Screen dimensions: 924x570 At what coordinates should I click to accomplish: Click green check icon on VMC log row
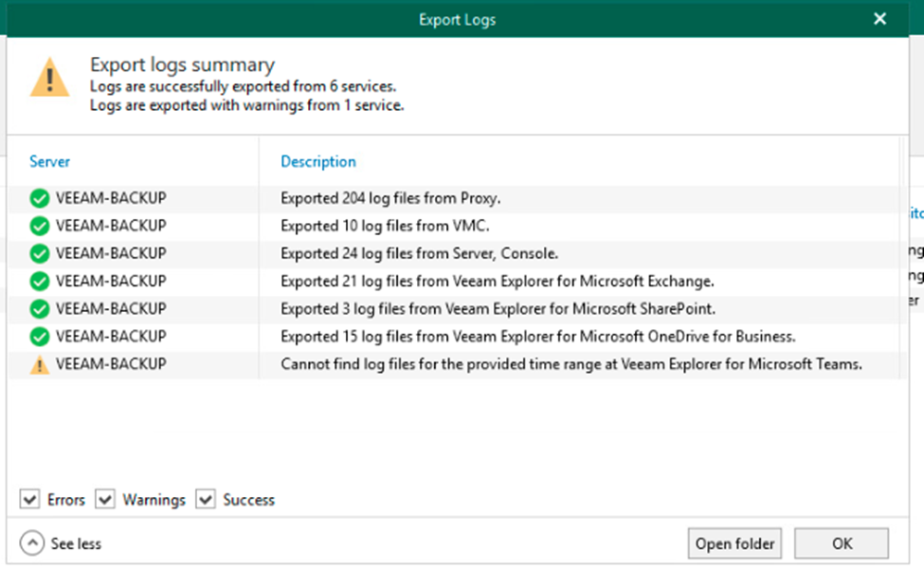click(x=40, y=227)
